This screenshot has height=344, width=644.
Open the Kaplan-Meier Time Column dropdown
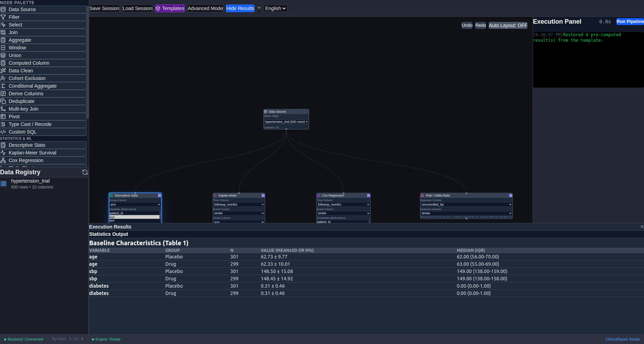tap(239, 205)
